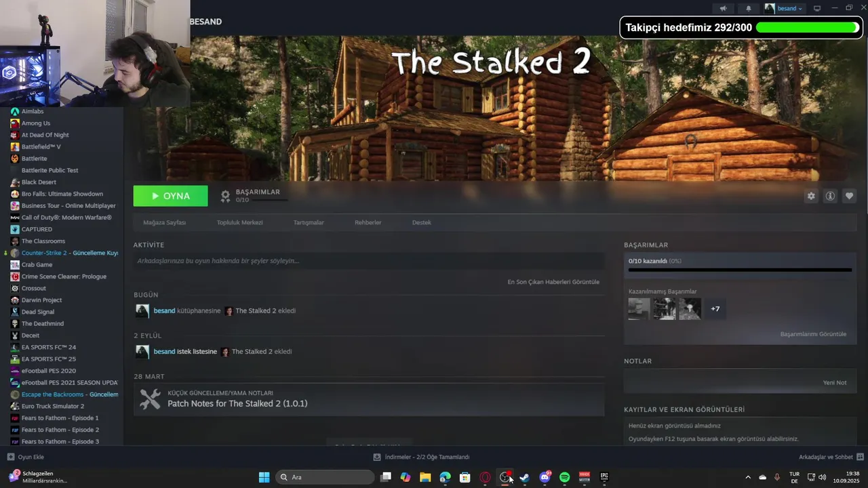Click the Call of Duty Modern Warfare icon

point(15,218)
